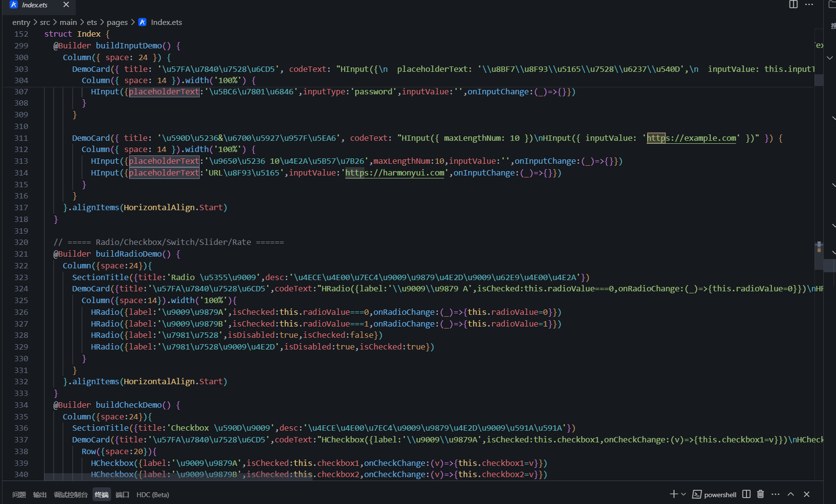Switch to 问题 panel tab
This screenshot has height=504, width=836.
pyautogui.click(x=19, y=495)
